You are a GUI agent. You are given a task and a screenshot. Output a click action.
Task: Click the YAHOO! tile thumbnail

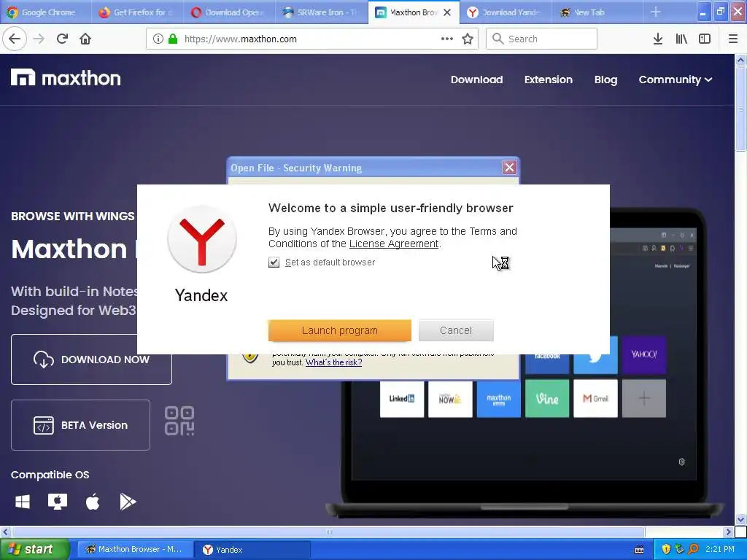pos(643,355)
